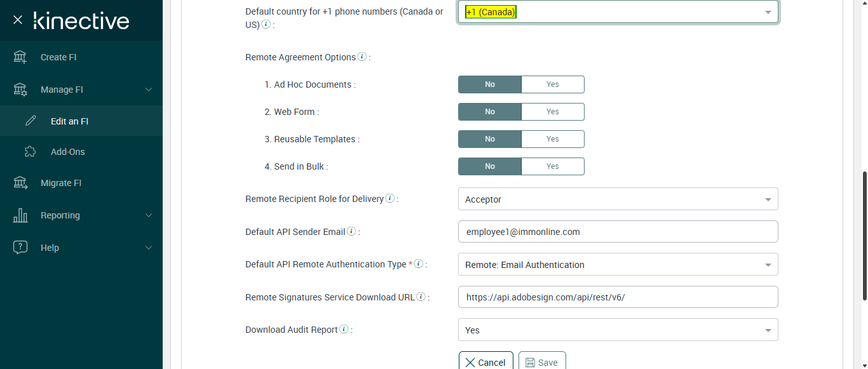
Task: Click the Remote Agreement Options label
Action: pos(301,57)
